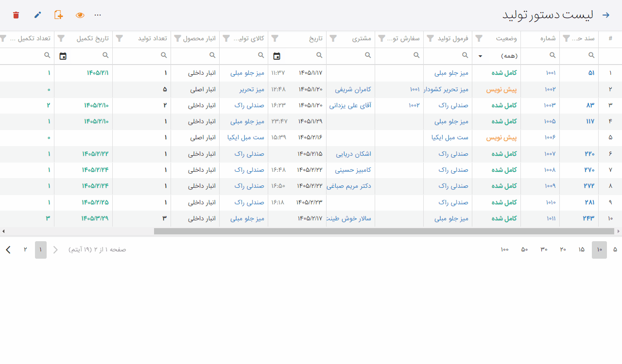Set page size to 30
Viewport: 622px width, 364px height.
(x=544, y=249)
